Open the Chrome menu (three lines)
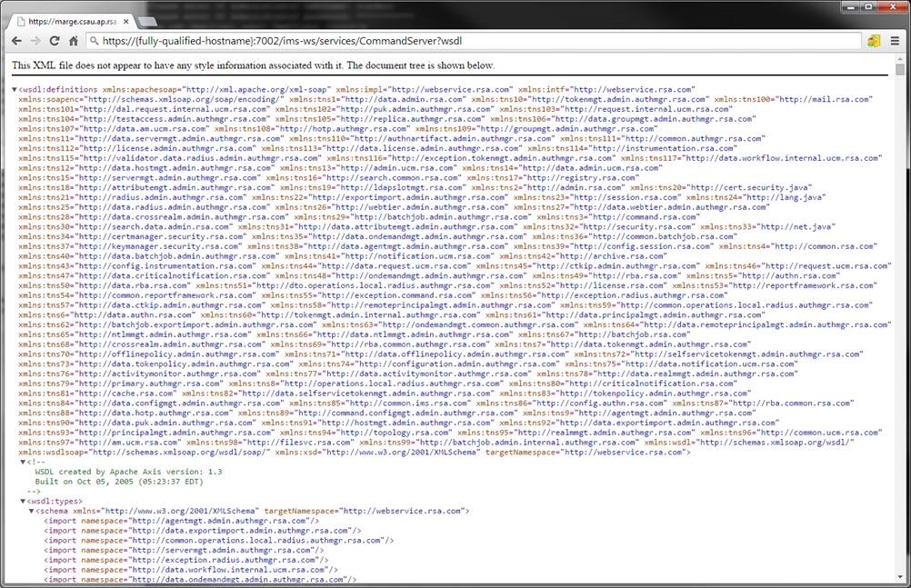The width and height of the screenshot is (911, 588). (894, 41)
